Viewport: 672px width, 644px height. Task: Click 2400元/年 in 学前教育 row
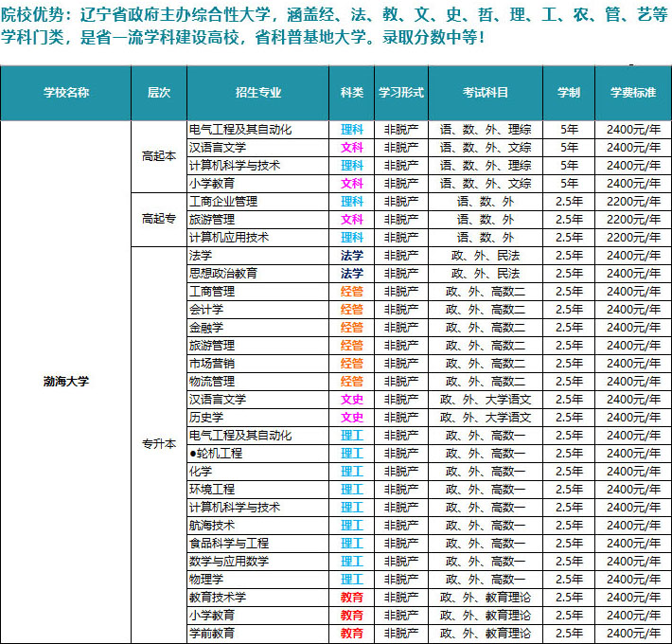[x=633, y=634]
